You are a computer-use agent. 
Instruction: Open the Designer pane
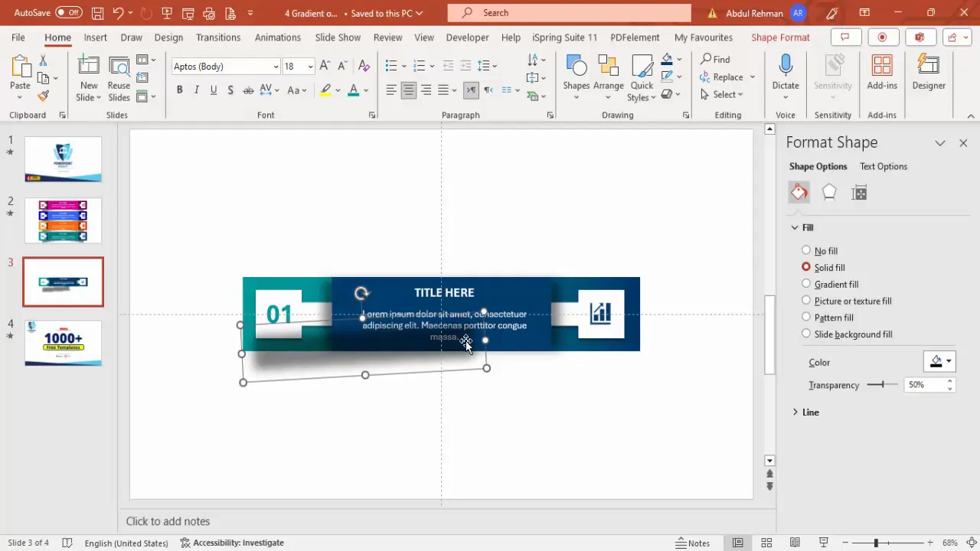point(929,73)
